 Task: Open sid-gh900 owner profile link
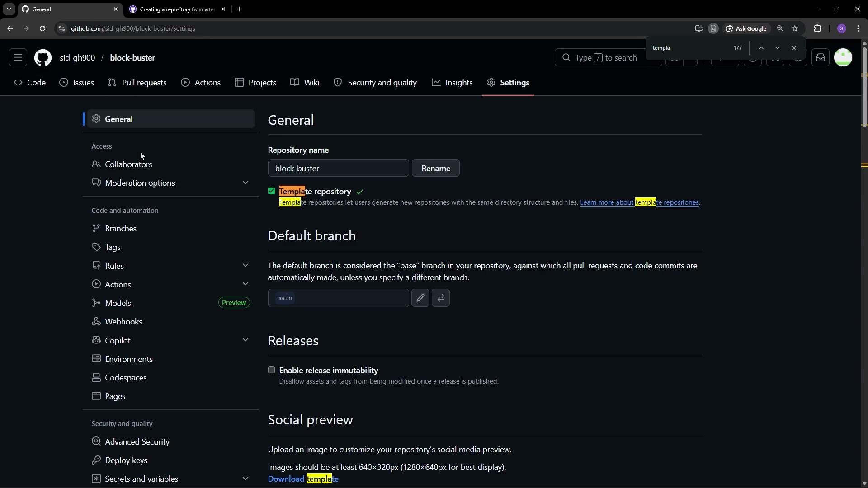click(77, 58)
